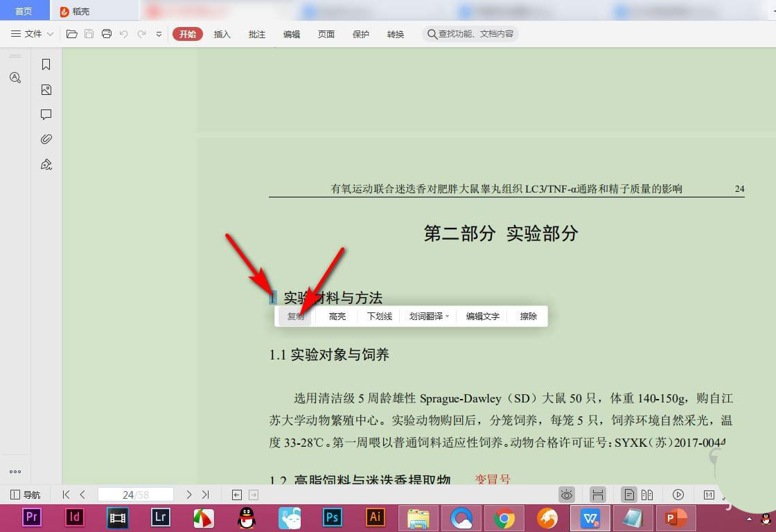Open Photoshop from the taskbar

point(333,517)
